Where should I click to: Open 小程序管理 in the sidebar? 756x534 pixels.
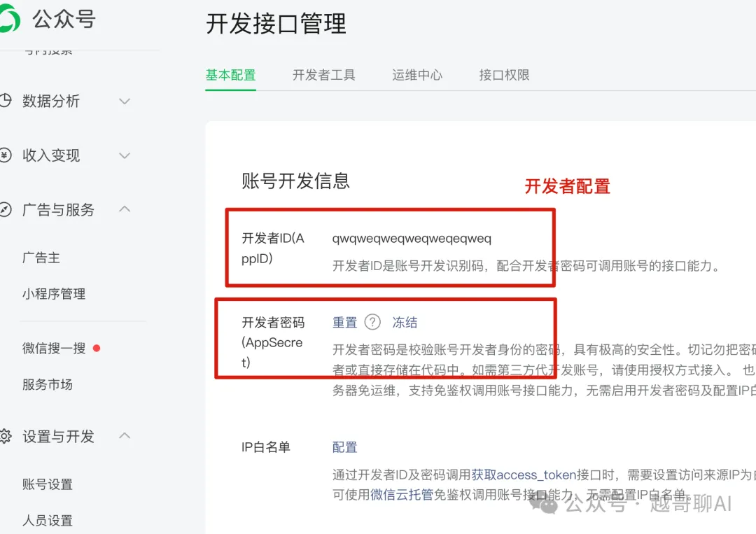[x=54, y=294]
